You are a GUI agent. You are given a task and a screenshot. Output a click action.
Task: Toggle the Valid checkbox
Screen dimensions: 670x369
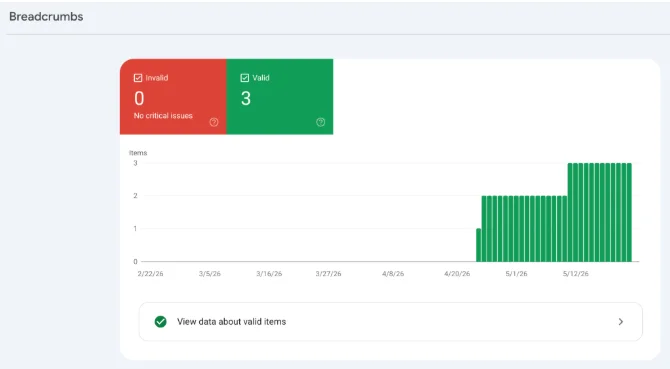[244, 78]
